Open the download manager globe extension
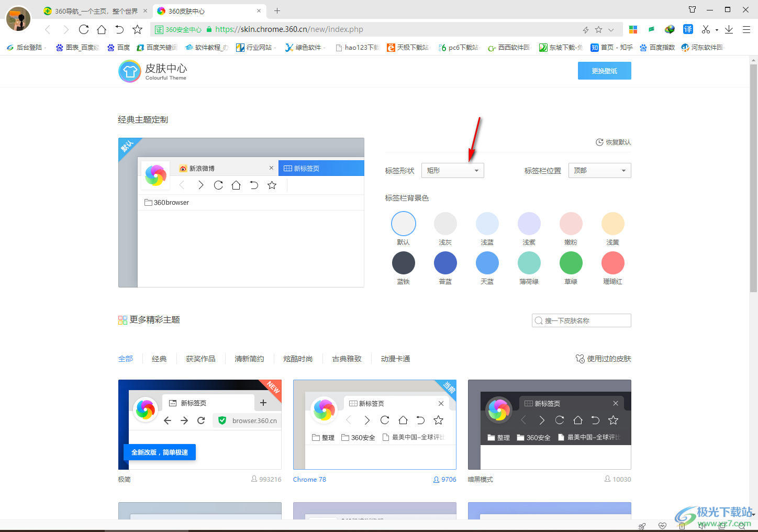 670,29
